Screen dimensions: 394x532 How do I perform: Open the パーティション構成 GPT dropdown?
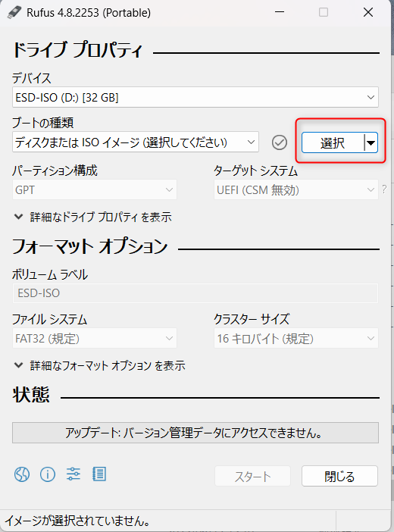click(95, 189)
